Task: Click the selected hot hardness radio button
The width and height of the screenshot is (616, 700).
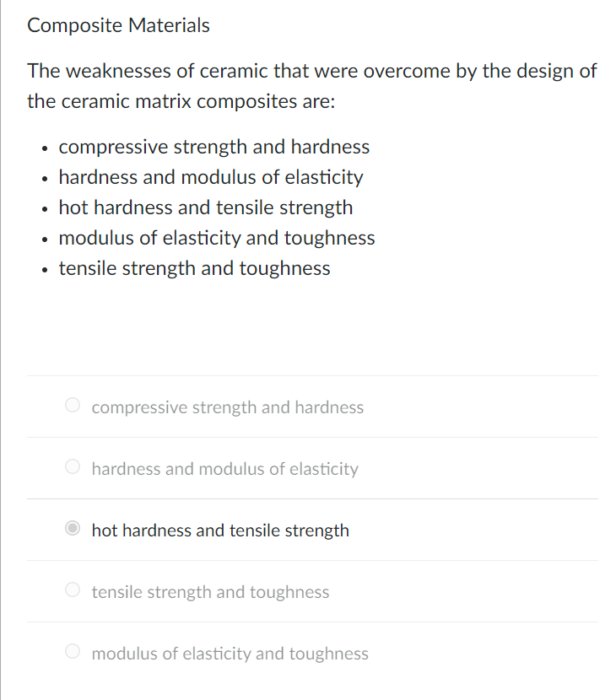Action: (x=73, y=528)
